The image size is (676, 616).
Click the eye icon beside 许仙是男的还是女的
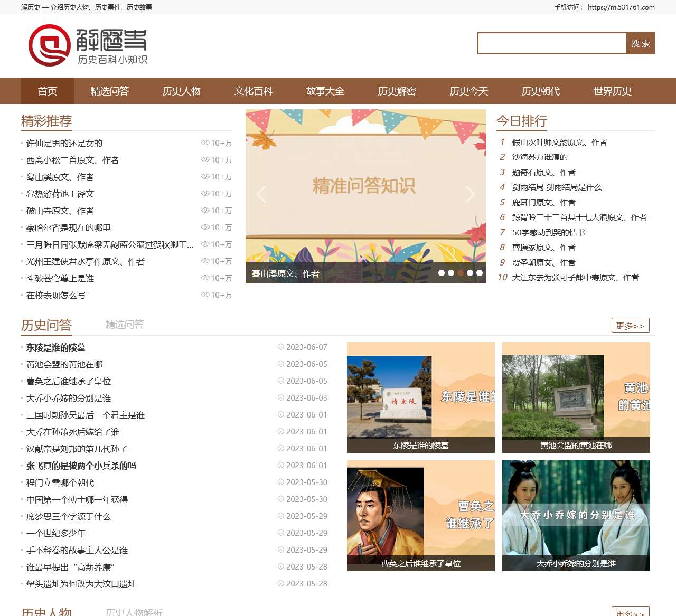click(205, 143)
